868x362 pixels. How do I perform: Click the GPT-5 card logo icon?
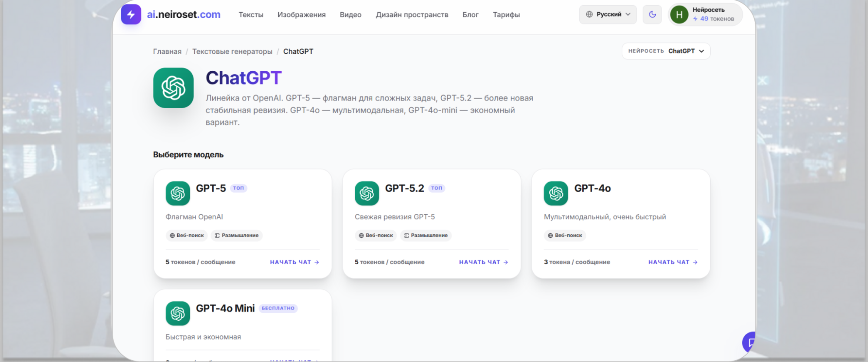(178, 193)
